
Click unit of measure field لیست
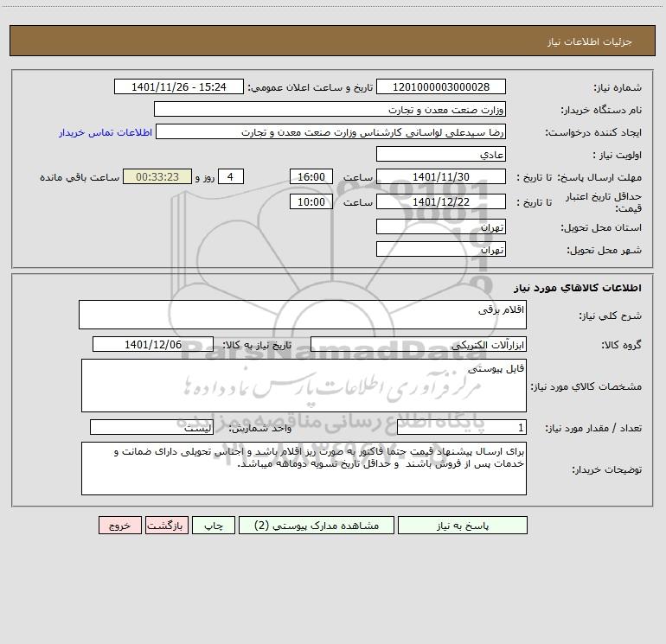tap(151, 428)
